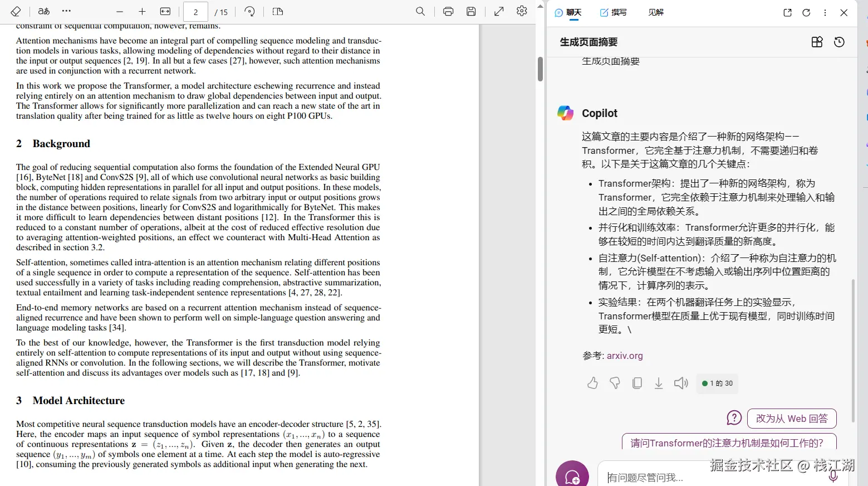The image size is (868, 486).
Task: Focus the 有问题尽管问我 chat input
Action: click(713, 477)
